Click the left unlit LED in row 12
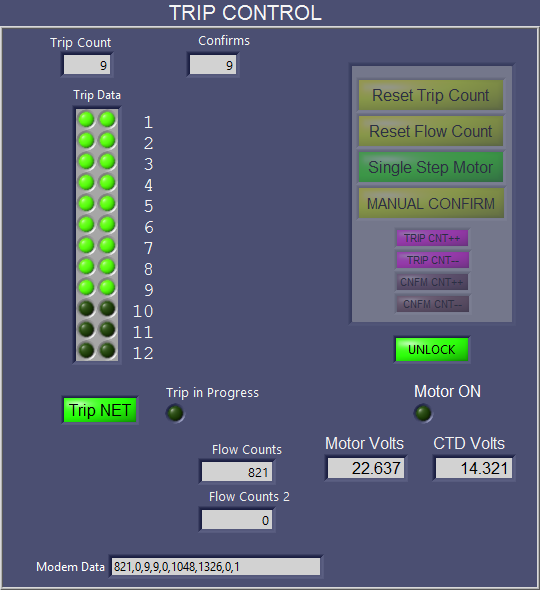Screen dimensions: 540x590 pos(86,350)
